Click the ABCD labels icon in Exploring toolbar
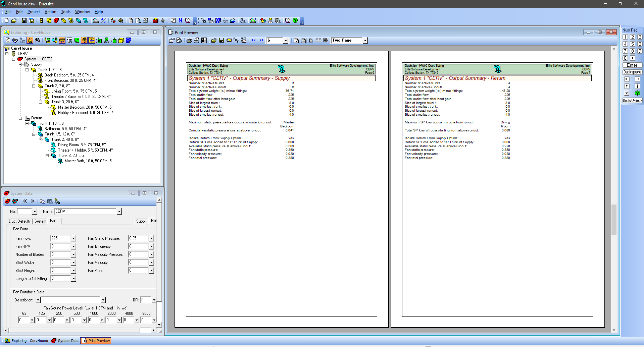This screenshot has width=644, height=347. click(x=106, y=40)
